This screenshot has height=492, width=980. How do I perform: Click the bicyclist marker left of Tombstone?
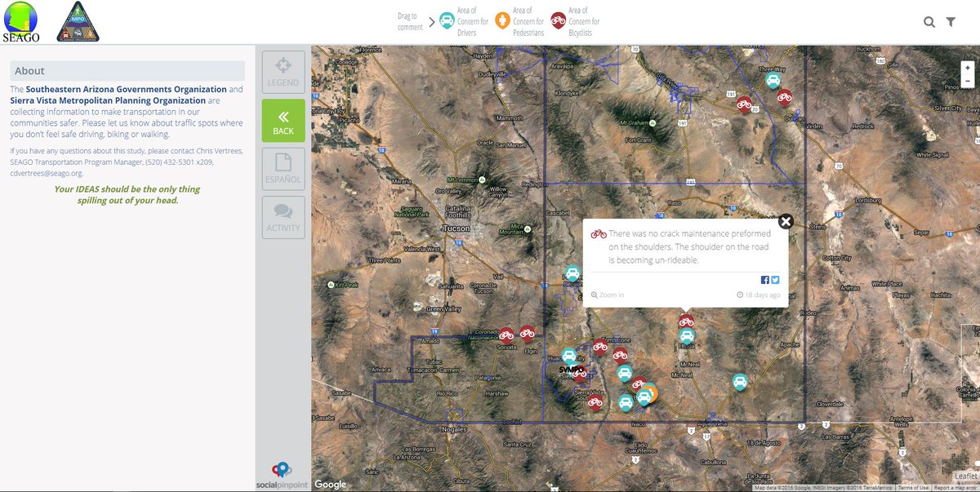(600, 347)
